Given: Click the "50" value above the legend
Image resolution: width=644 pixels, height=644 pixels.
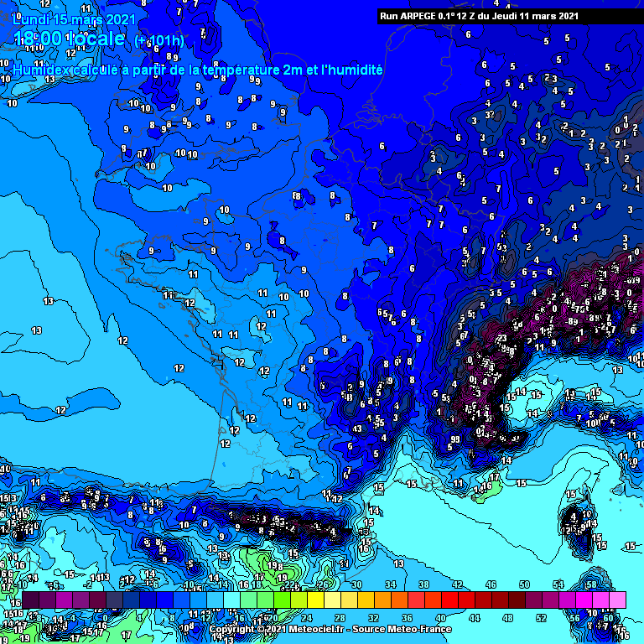Looking at the screenshot, I should coord(525,584).
